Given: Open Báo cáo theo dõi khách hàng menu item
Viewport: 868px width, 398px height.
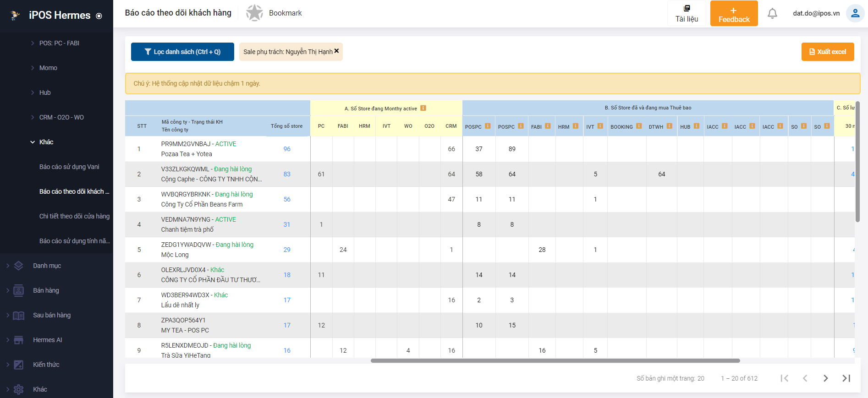Looking at the screenshot, I should point(74,191).
